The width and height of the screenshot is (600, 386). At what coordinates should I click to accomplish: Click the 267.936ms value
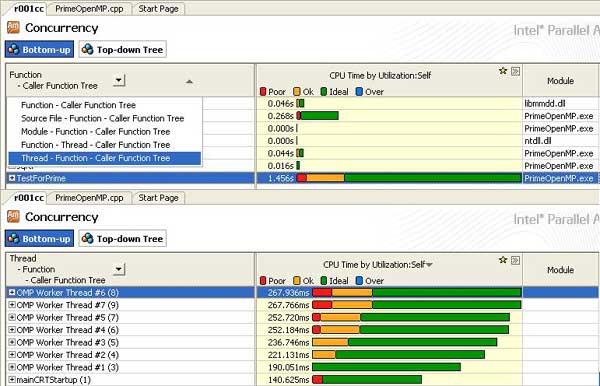point(289,293)
